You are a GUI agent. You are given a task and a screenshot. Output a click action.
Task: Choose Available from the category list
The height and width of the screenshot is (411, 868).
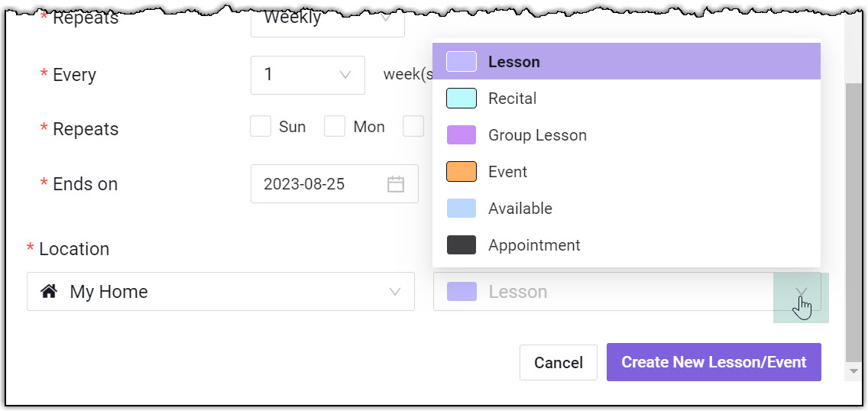tap(520, 209)
